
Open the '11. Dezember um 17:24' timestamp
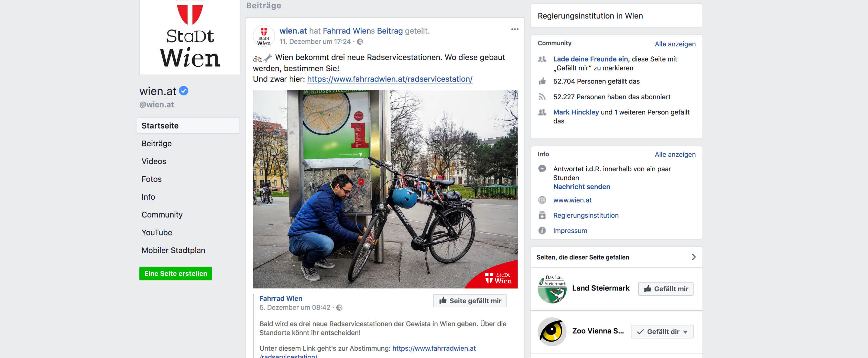(315, 42)
